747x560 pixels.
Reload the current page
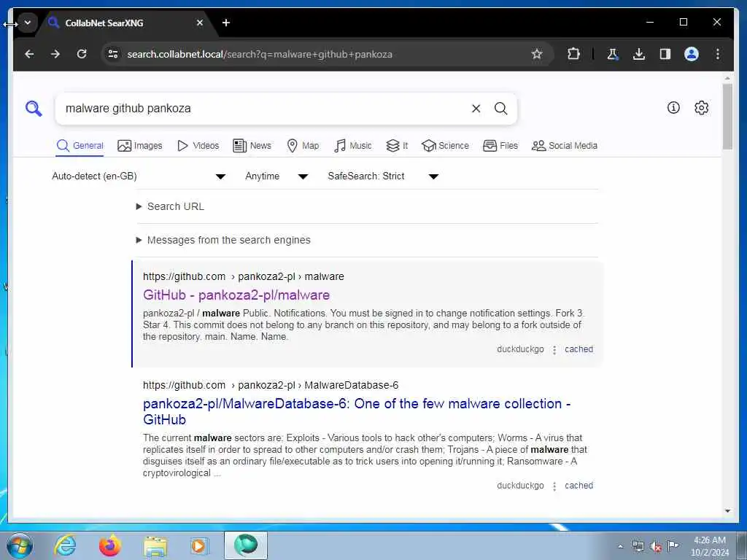click(82, 54)
